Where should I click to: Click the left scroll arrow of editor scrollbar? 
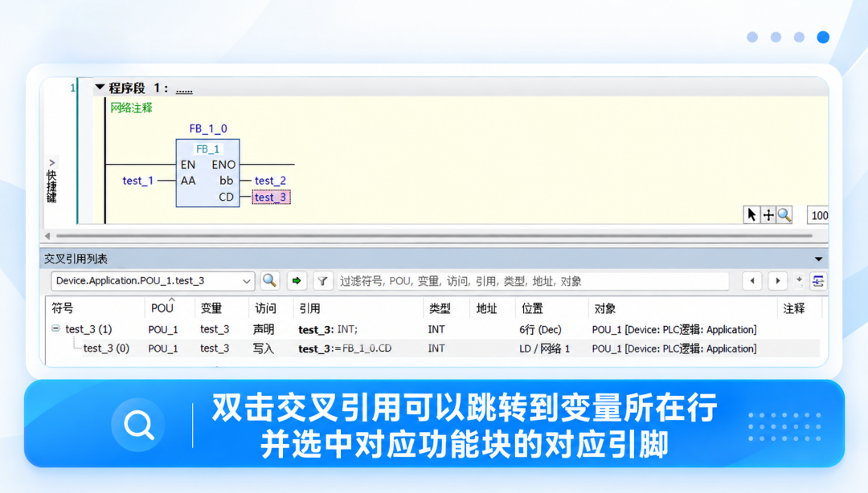[47, 236]
